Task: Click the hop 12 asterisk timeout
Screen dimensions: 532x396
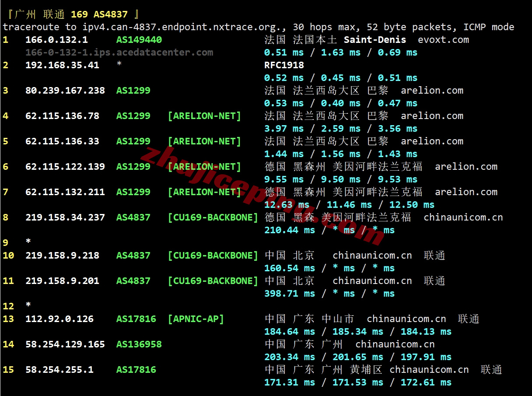Action: pyautogui.click(x=28, y=305)
